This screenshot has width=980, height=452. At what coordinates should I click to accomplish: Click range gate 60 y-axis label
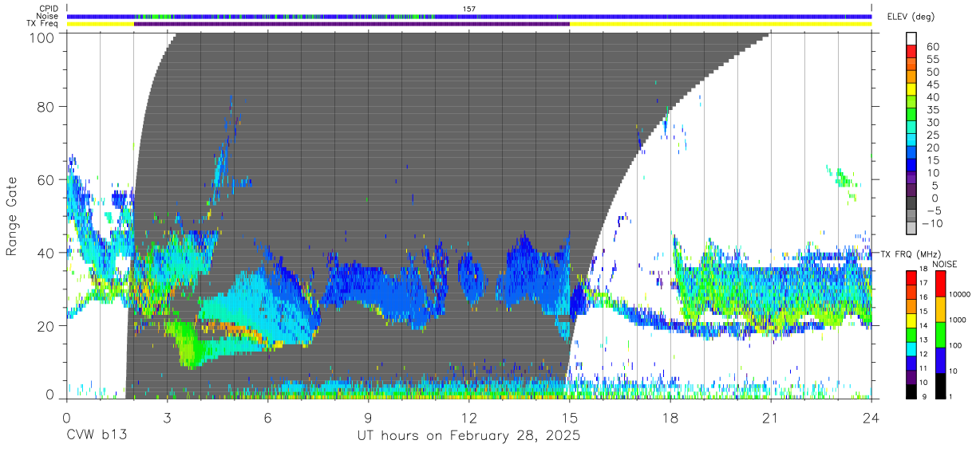pyautogui.click(x=47, y=179)
